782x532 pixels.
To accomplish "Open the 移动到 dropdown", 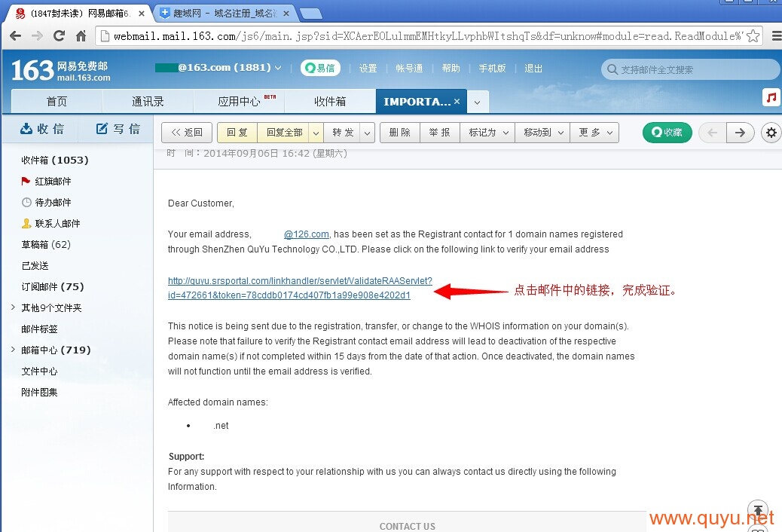I will (542, 133).
